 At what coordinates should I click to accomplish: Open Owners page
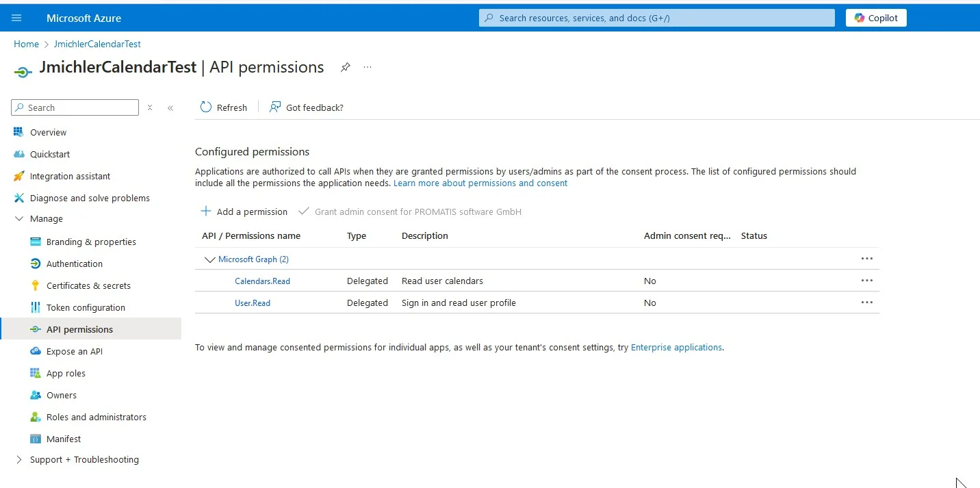62,395
